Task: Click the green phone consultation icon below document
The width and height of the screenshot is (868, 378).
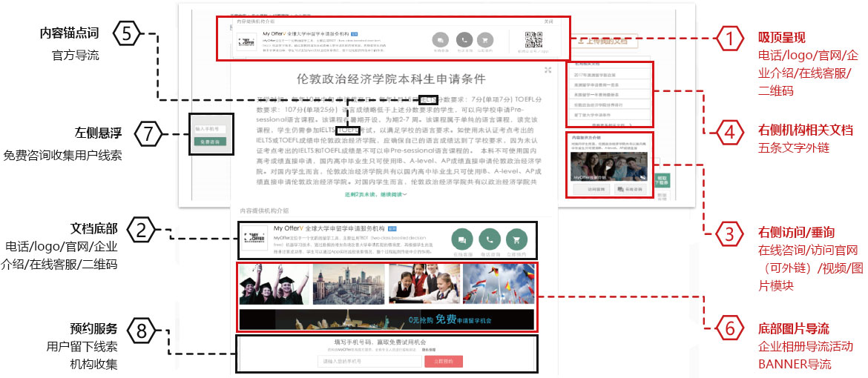Action: [489, 239]
